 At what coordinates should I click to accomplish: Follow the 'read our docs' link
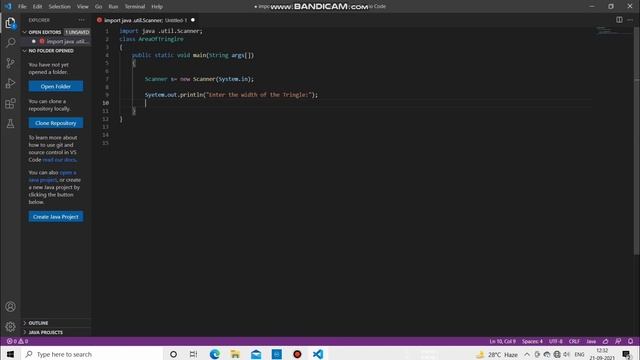tap(59, 160)
